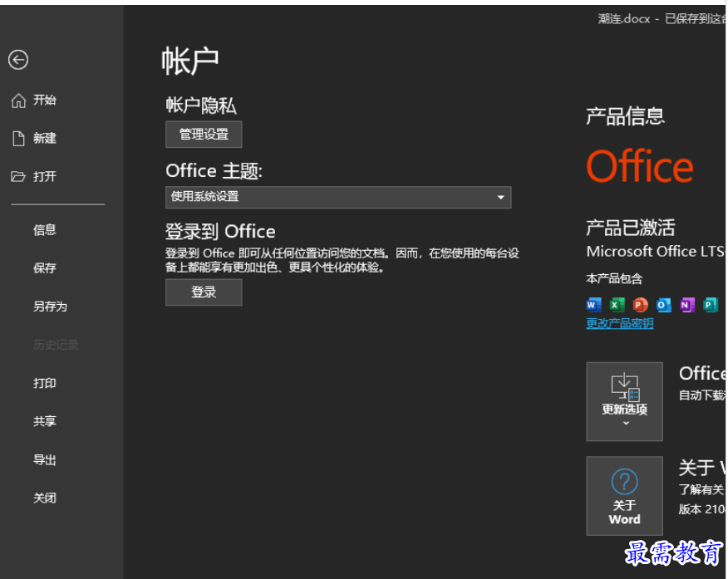
Task: Open the Office 主题 dropdown arrow
Action: [500, 197]
